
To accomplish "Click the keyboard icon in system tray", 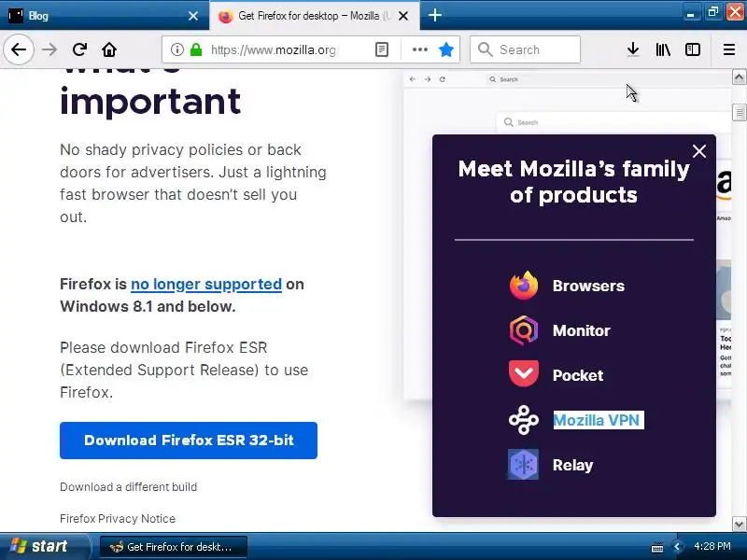I will [657, 547].
